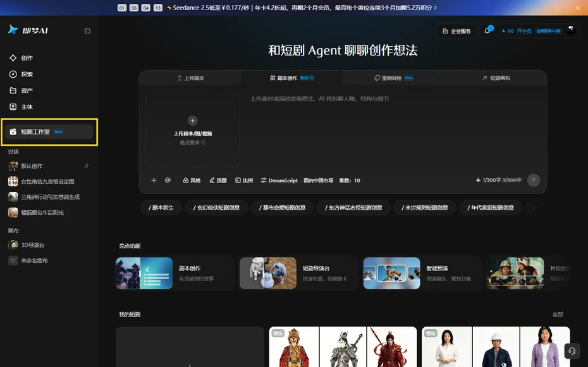This screenshot has width=588, height=367.
Task: Open the Seedance 2.5 promo banner
Action: coord(302,8)
